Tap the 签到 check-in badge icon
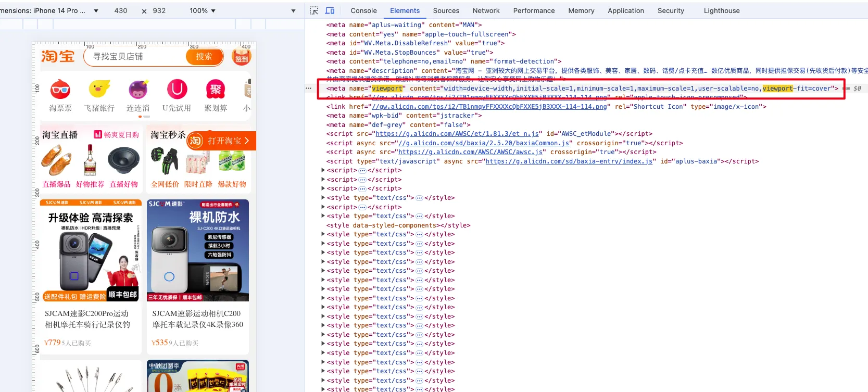 [242, 56]
